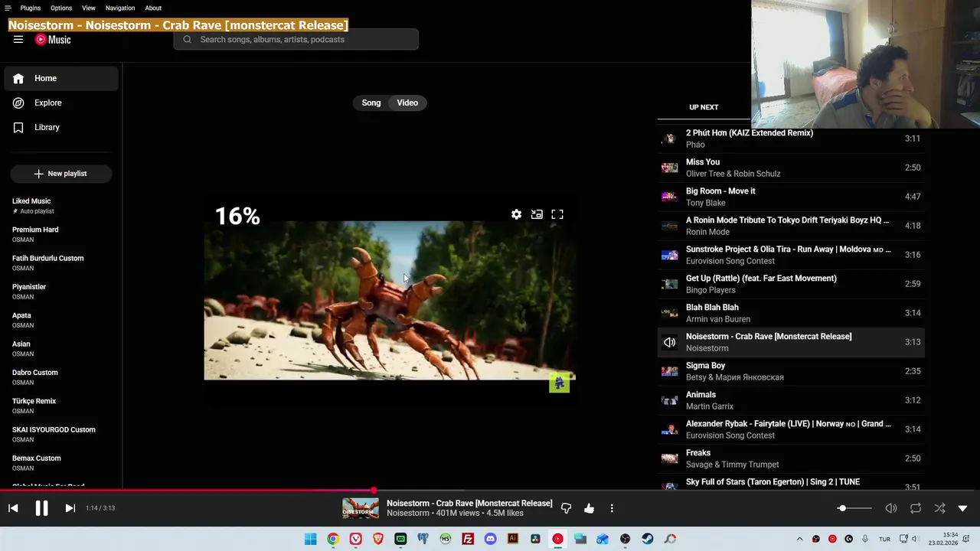Toggle repeat mode in player bar
The image size is (980, 551).
point(916,508)
